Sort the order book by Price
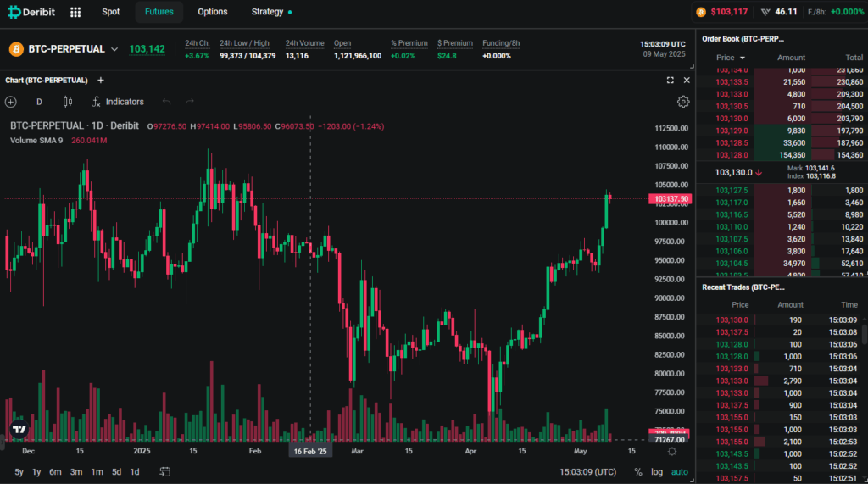 (x=730, y=58)
